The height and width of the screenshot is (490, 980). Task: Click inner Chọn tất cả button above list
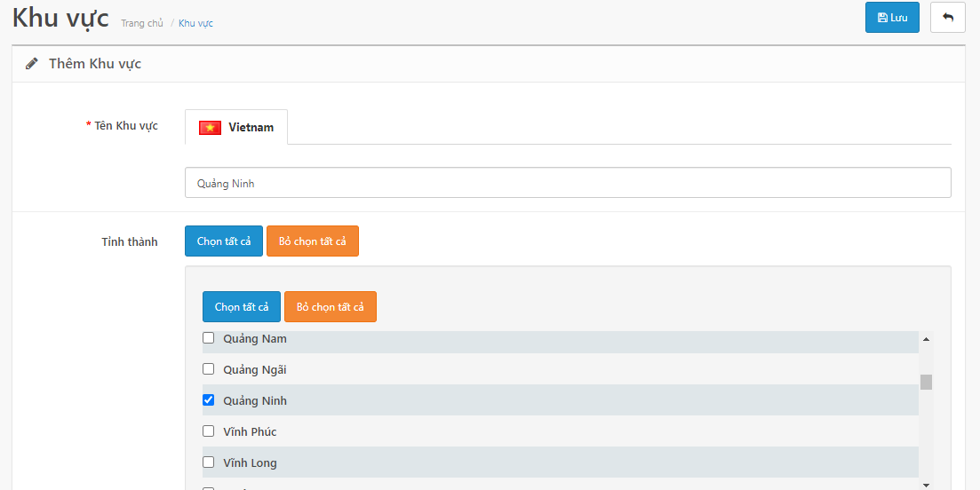[242, 306]
